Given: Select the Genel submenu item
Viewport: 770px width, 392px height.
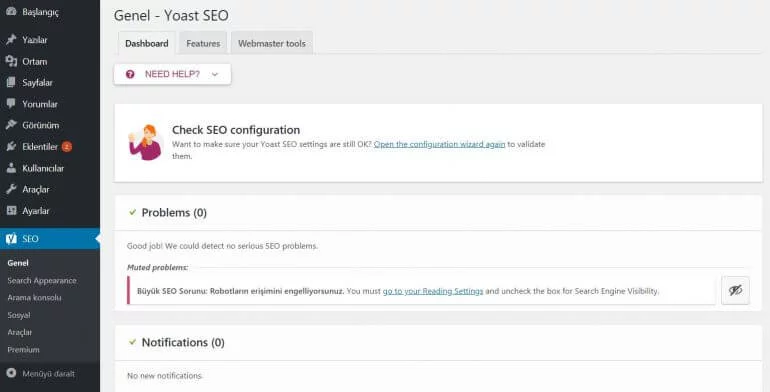Looking at the screenshot, I should coord(18,263).
